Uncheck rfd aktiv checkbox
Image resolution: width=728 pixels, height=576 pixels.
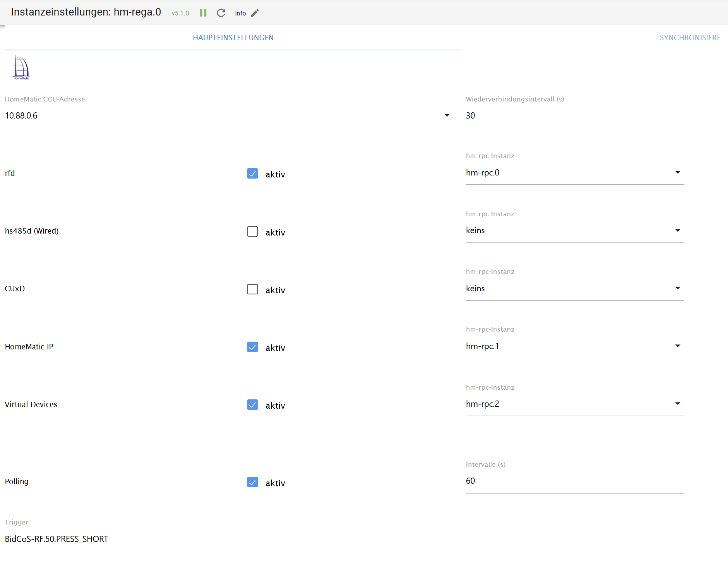point(252,174)
